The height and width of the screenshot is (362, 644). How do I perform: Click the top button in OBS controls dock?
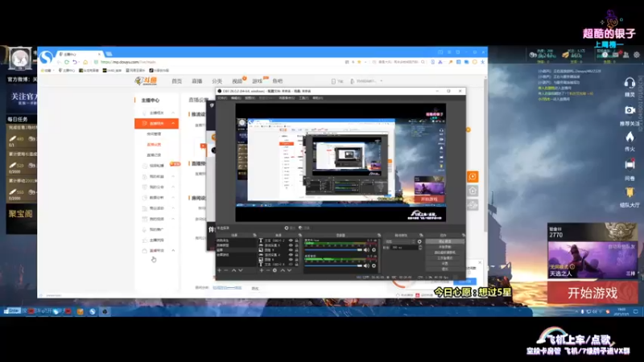pos(445,242)
